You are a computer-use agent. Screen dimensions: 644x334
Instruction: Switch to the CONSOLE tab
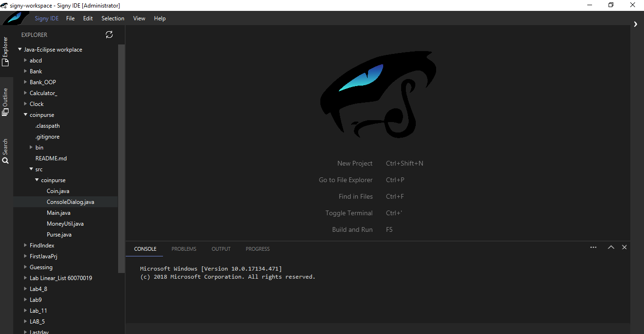(145, 249)
